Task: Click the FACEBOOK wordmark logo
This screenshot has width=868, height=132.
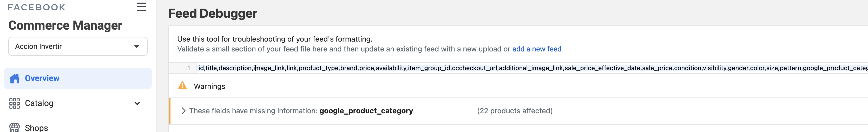Action: (x=36, y=8)
